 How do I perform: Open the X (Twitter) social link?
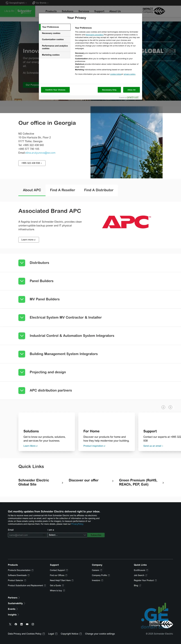[x=10, y=624]
